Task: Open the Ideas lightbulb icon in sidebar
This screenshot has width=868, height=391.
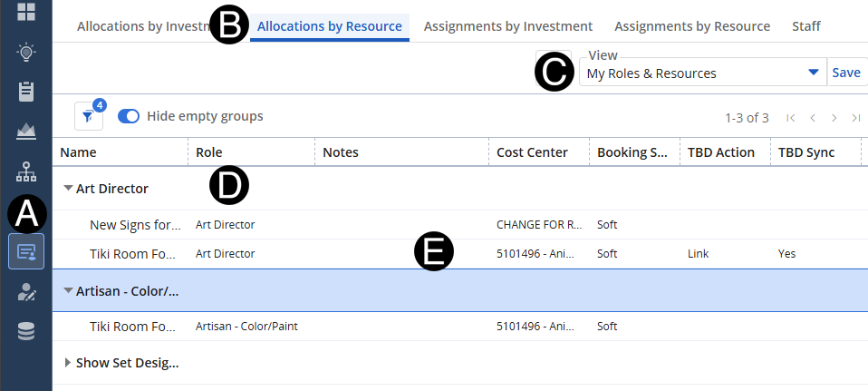Action: click(26, 52)
